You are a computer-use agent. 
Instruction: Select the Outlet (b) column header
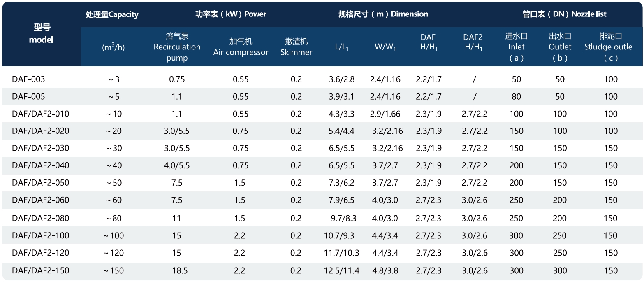(x=560, y=47)
